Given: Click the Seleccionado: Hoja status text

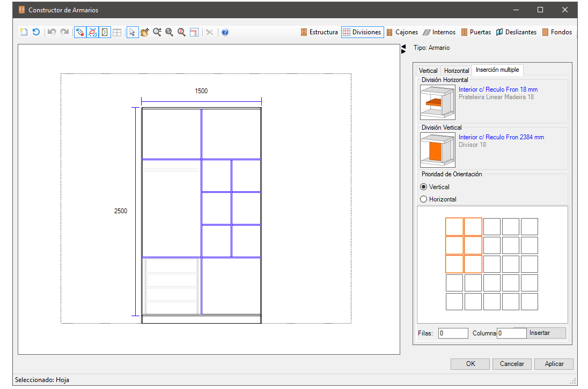Looking at the screenshot, I should [x=42, y=380].
